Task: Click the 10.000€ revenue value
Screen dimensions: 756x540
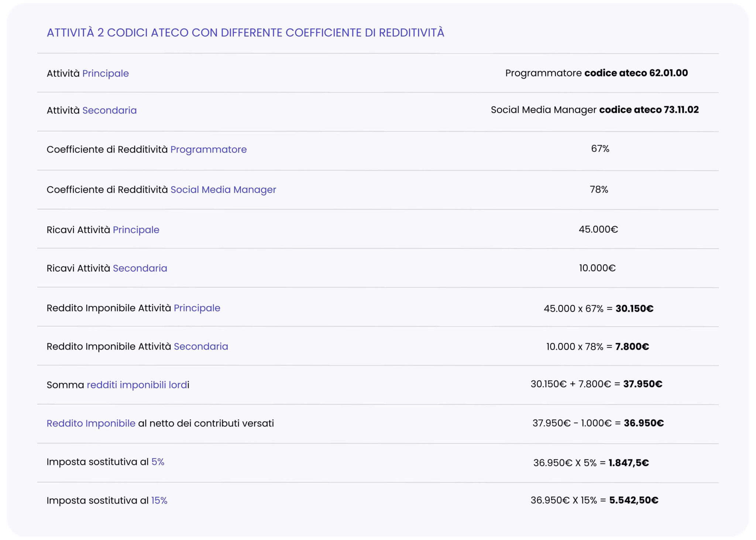Action: 597,268
